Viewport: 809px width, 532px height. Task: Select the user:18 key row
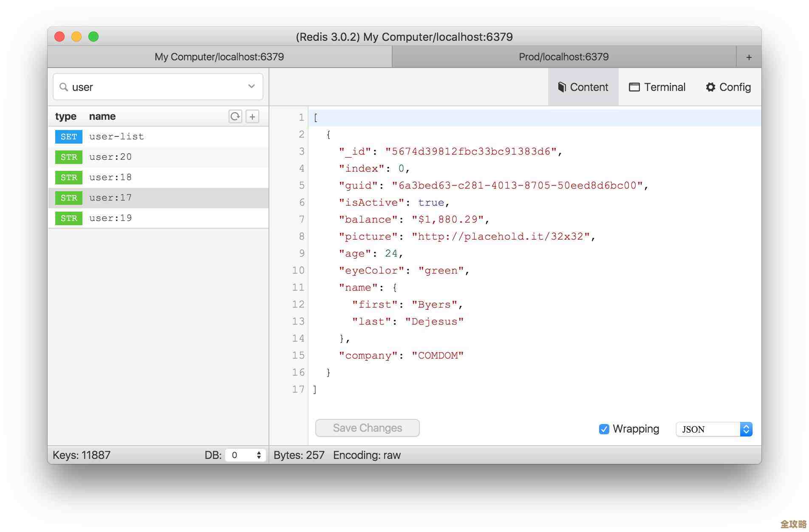pyautogui.click(x=158, y=178)
